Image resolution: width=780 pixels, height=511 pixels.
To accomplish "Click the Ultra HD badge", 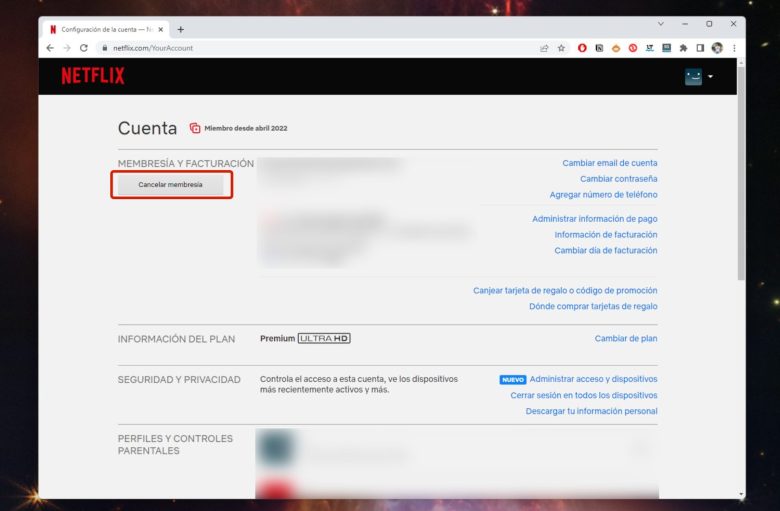I will click(324, 338).
